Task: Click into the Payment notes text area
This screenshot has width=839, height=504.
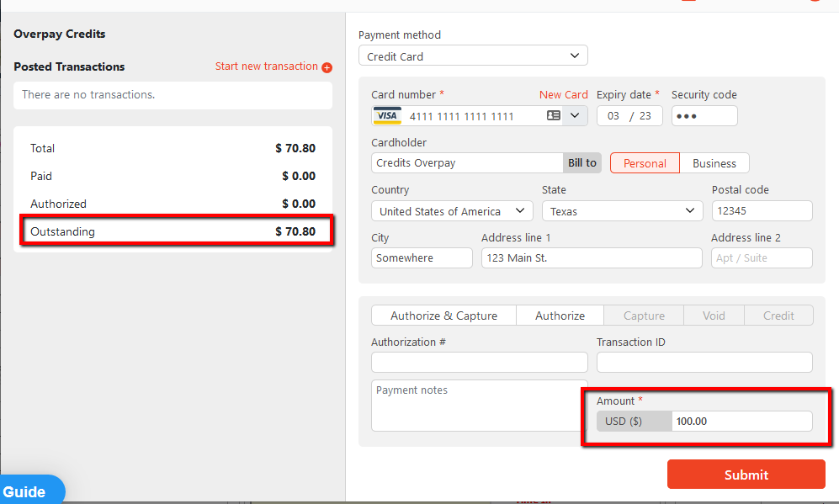Action: [x=479, y=406]
